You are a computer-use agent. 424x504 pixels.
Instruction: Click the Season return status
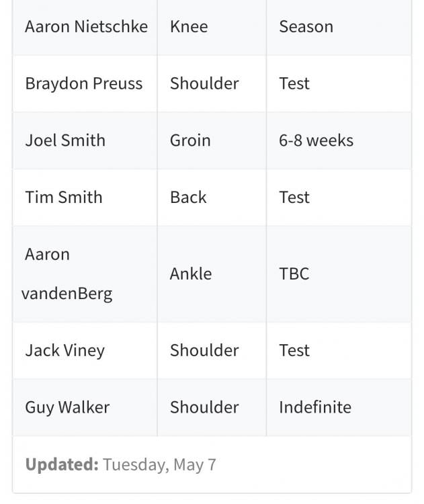(x=306, y=27)
